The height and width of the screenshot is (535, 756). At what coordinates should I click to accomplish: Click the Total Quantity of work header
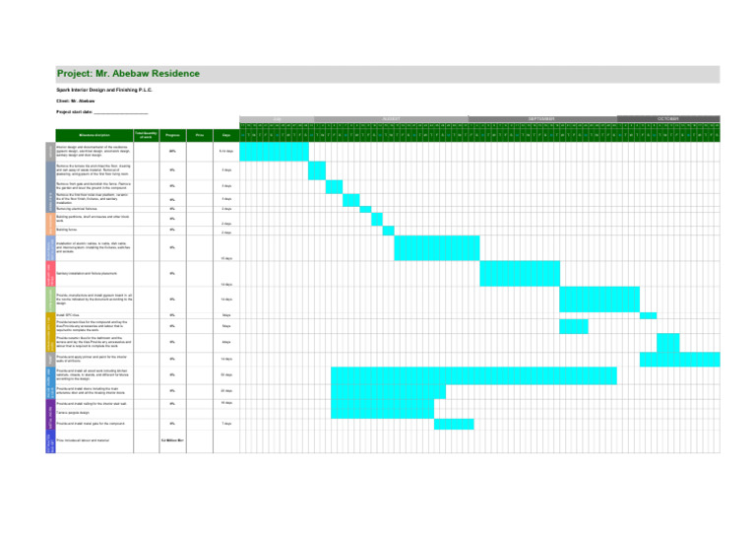point(146,136)
